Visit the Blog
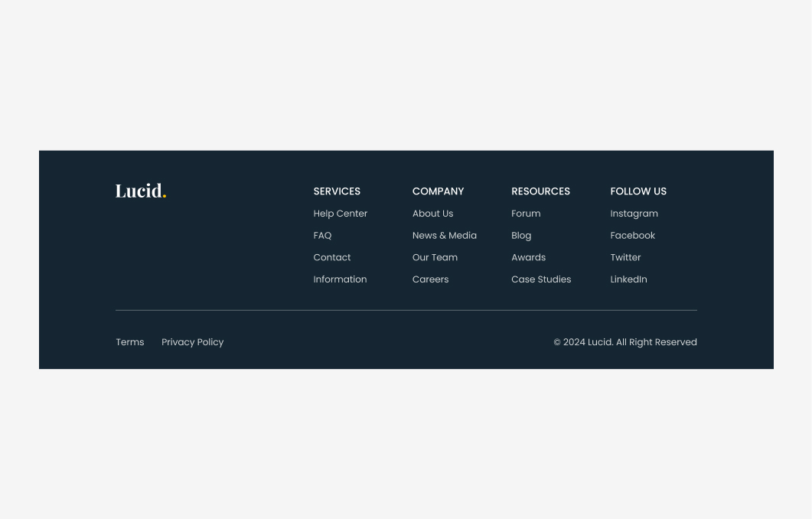This screenshot has width=812, height=519. click(521, 235)
